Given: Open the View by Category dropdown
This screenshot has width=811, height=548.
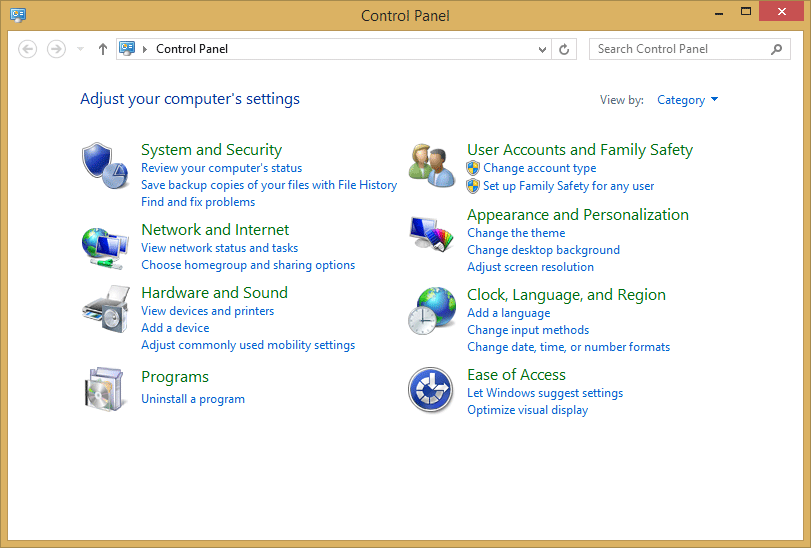Looking at the screenshot, I should click(x=687, y=100).
